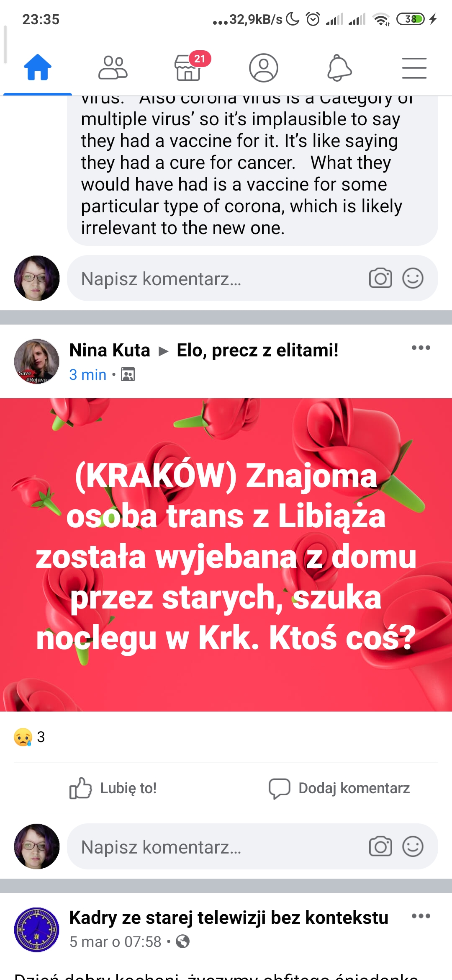Image resolution: width=452 pixels, height=980 pixels.
Task: Open options for Kadry ze starej telewizji post
Action: (x=421, y=916)
